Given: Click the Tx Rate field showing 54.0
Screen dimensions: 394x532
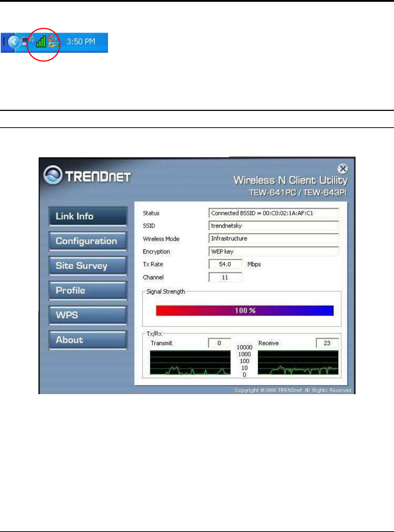Looking at the screenshot, I should click(x=225, y=264).
